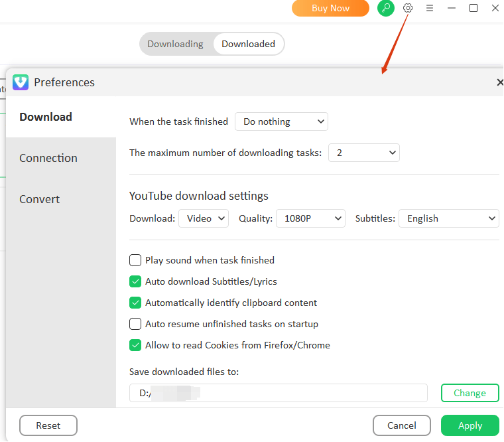This screenshot has width=504, height=442.
Task: Click the save location path field
Action: pyautogui.click(x=279, y=393)
